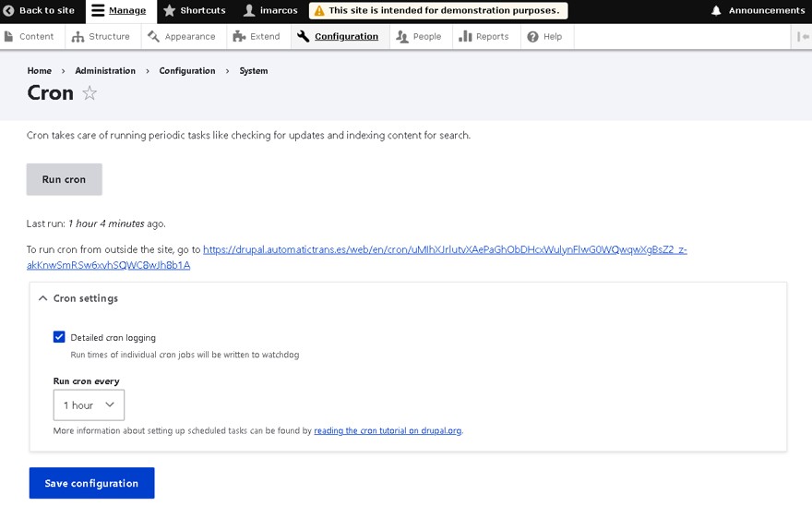The width and height of the screenshot is (812, 507).
Task: Open the Content menu
Action: click(x=30, y=37)
